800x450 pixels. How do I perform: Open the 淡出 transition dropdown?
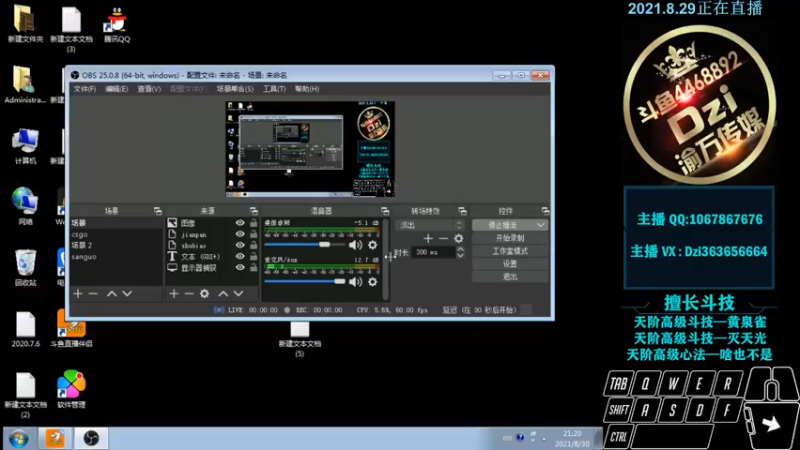(x=430, y=225)
